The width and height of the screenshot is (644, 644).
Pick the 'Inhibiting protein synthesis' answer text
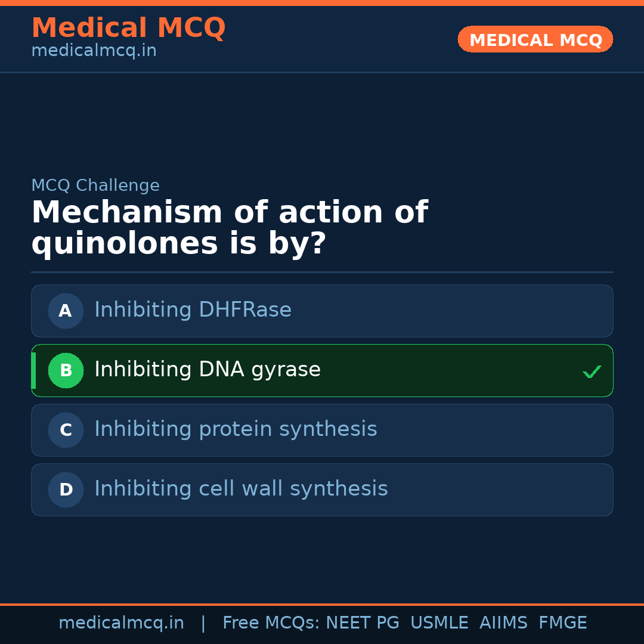point(236,429)
